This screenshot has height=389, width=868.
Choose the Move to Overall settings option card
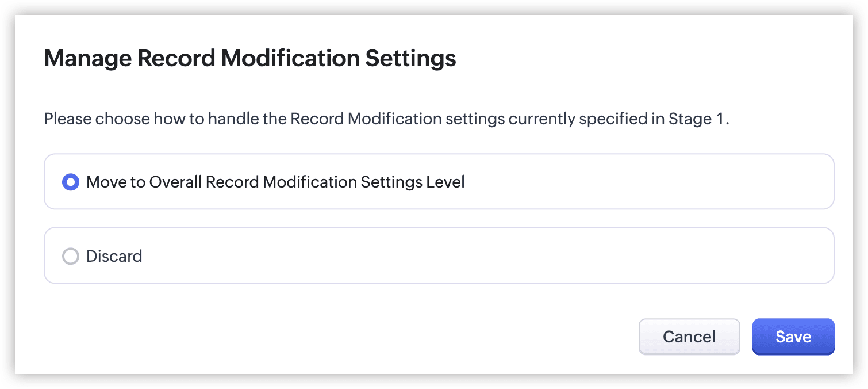(x=439, y=182)
